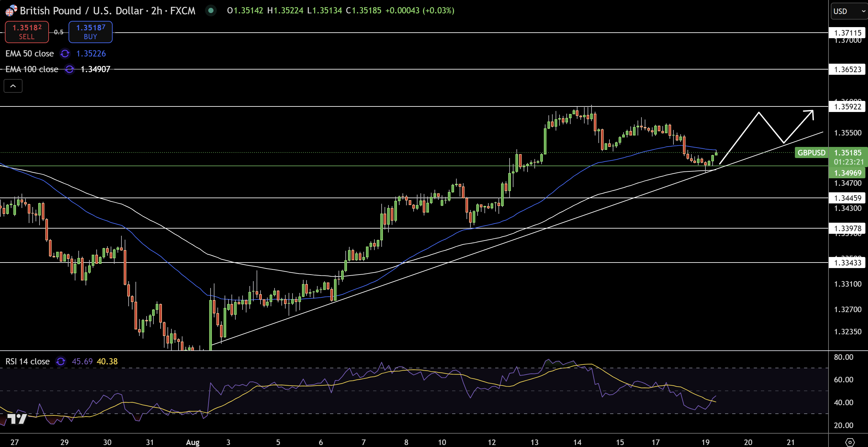868x447 pixels.
Task: Click the +0.00043 (+0.03%) change value
Action: coord(420,10)
